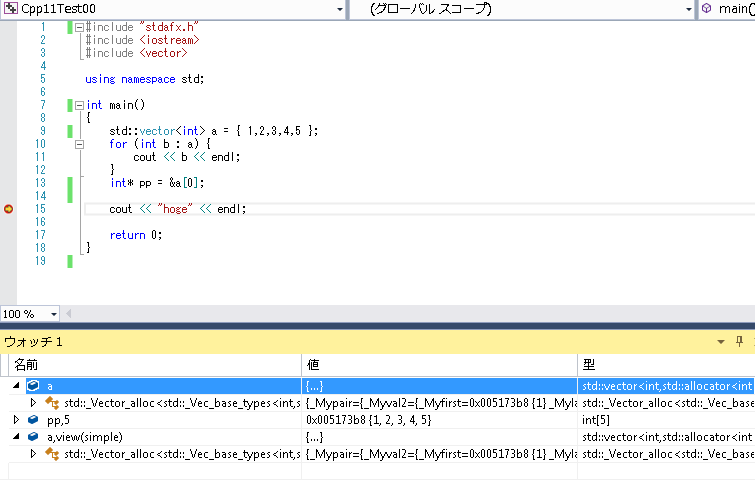Click the std::vector<int> a declaration line

[213, 131]
